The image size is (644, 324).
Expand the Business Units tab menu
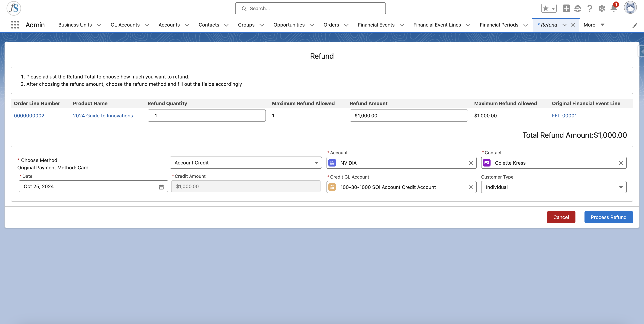tap(99, 25)
